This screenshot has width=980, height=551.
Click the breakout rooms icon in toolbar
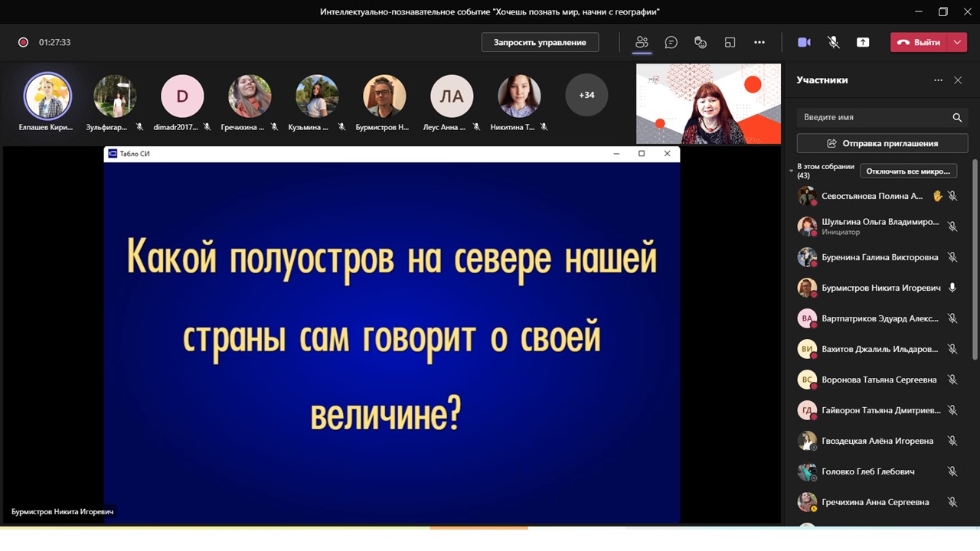click(x=730, y=43)
